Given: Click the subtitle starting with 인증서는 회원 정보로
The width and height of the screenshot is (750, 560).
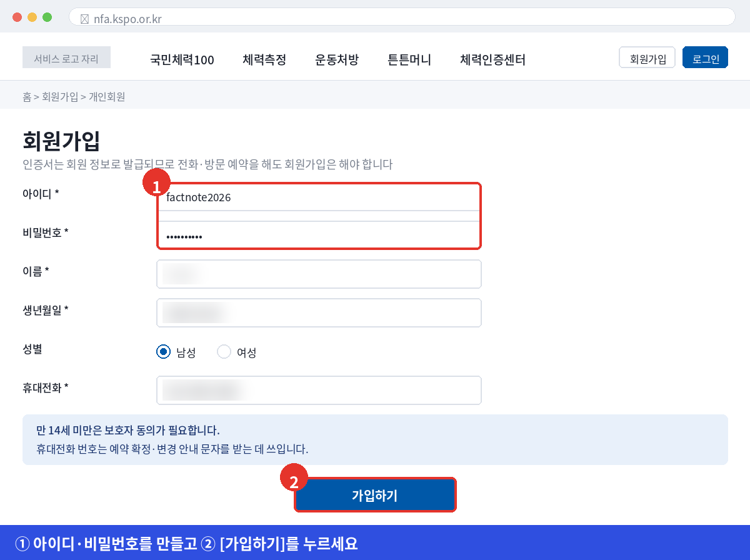Looking at the screenshot, I should 207,164.
